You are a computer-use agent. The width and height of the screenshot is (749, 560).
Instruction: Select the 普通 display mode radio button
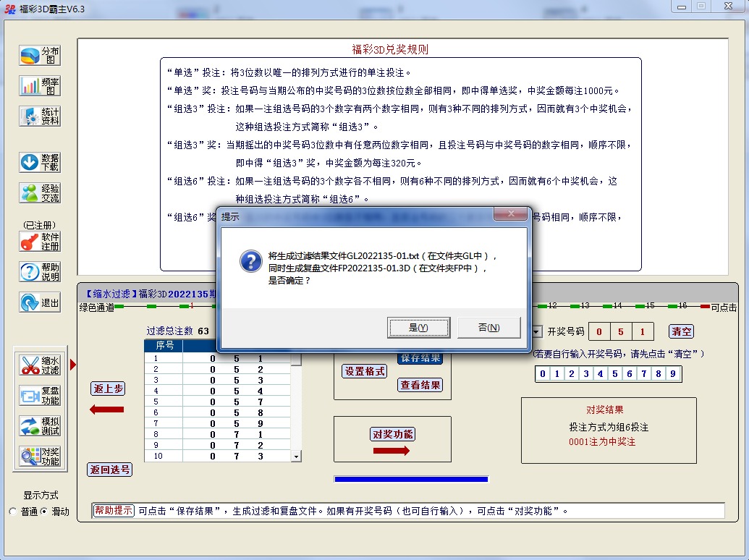coord(13,512)
